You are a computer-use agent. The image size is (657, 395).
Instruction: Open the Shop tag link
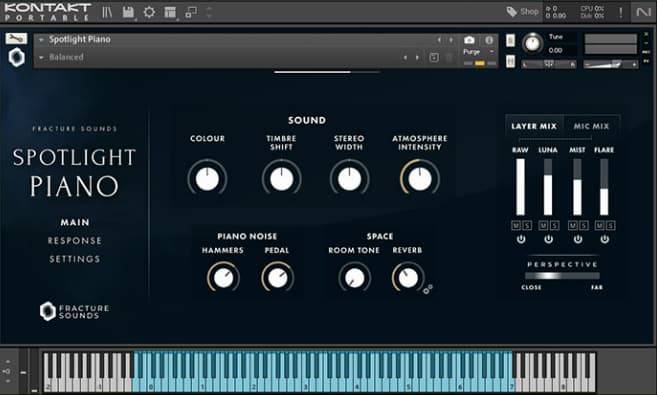click(x=522, y=12)
